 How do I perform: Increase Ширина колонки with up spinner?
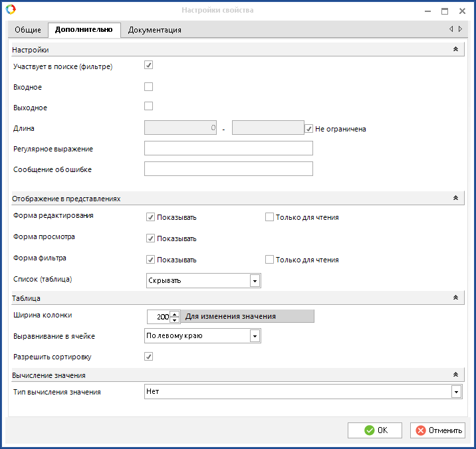coord(175,314)
